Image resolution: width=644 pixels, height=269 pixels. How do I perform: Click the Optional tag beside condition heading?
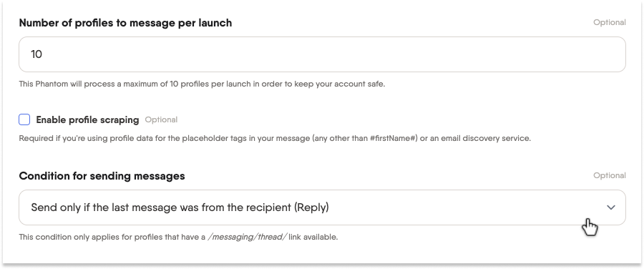[x=610, y=175]
